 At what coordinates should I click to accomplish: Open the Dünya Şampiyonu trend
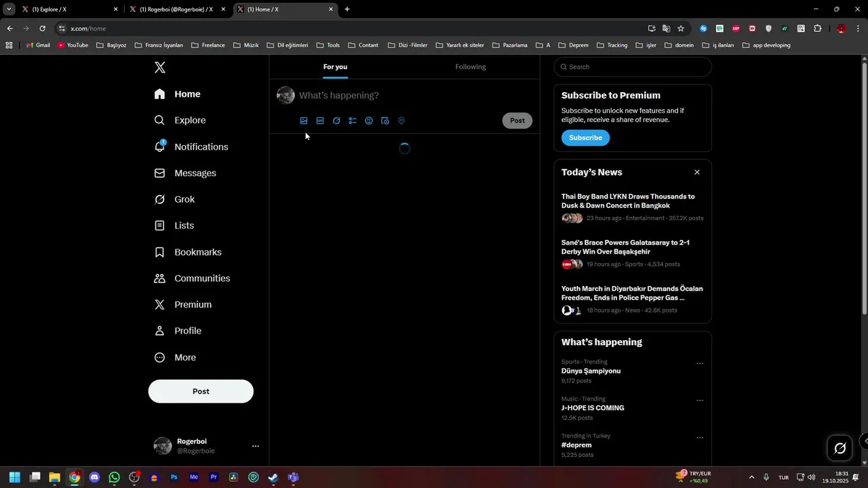point(591,371)
